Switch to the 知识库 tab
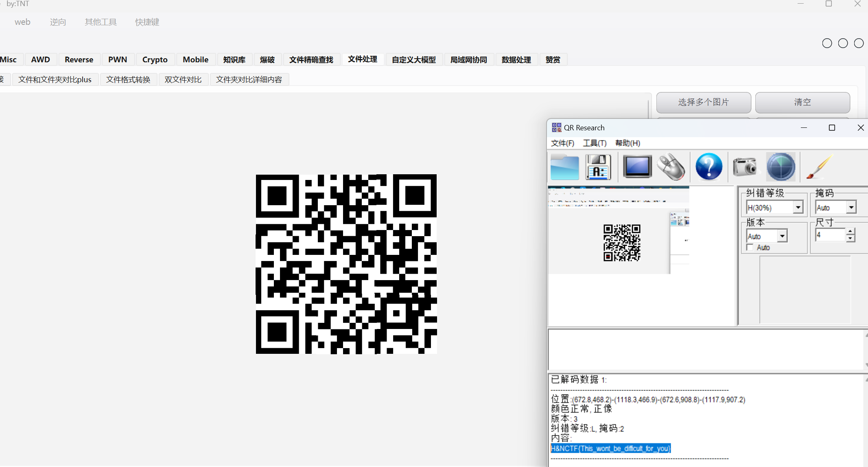The width and height of the screenshot is (868, 467). [234, 59]
